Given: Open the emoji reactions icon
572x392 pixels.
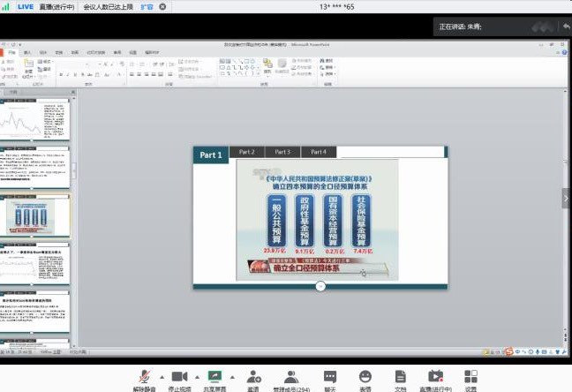Looking at the screenshot, I should [365, 377].
